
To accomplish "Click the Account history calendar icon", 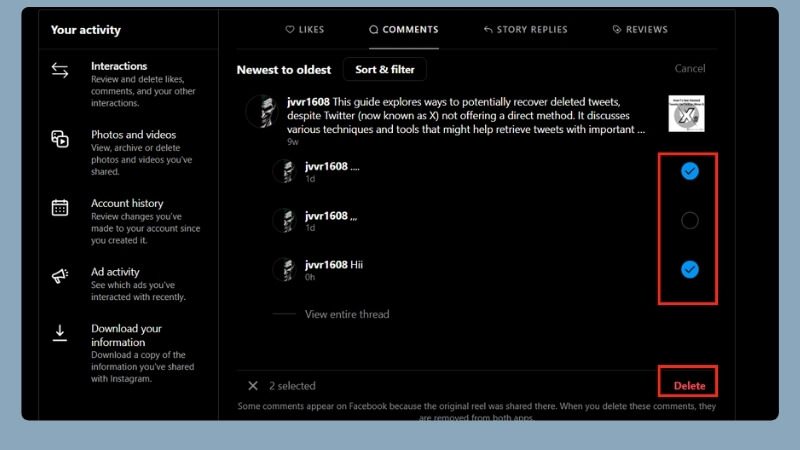I will [60, 208].
